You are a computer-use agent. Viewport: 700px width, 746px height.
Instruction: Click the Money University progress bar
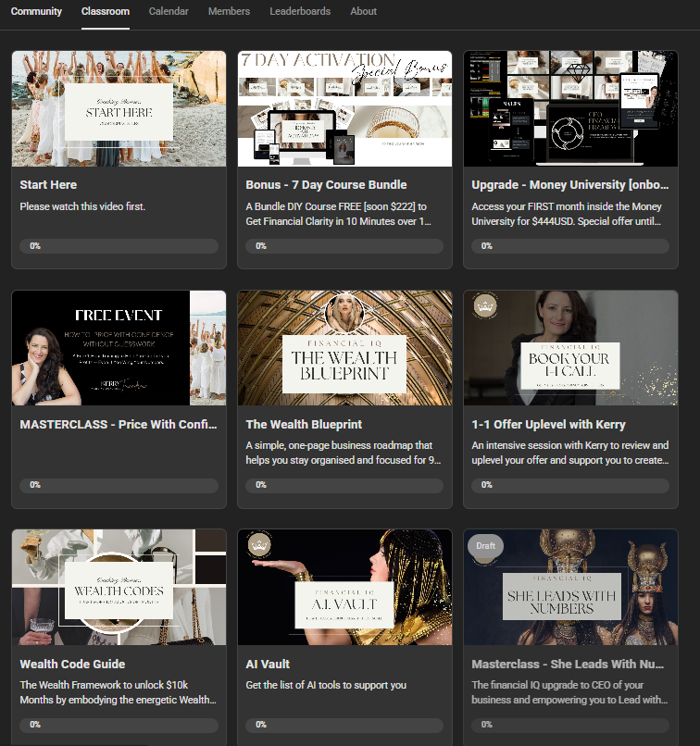[570, 246]
